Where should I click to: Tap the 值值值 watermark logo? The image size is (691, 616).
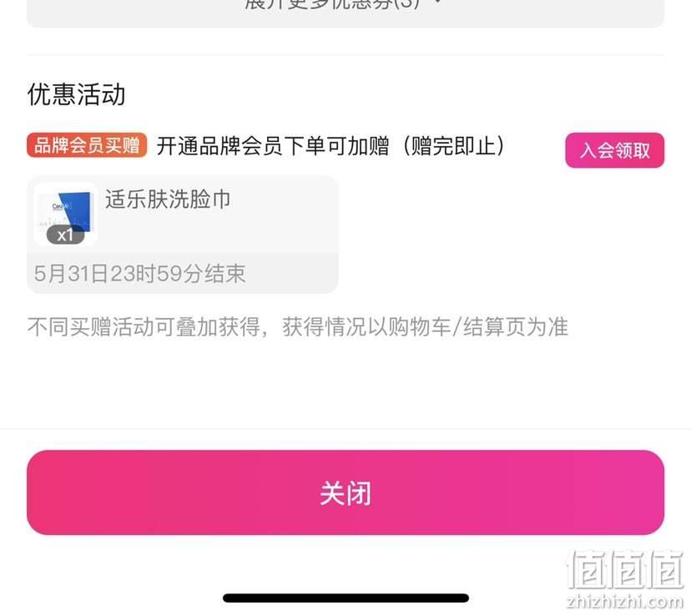pos(625,569)
